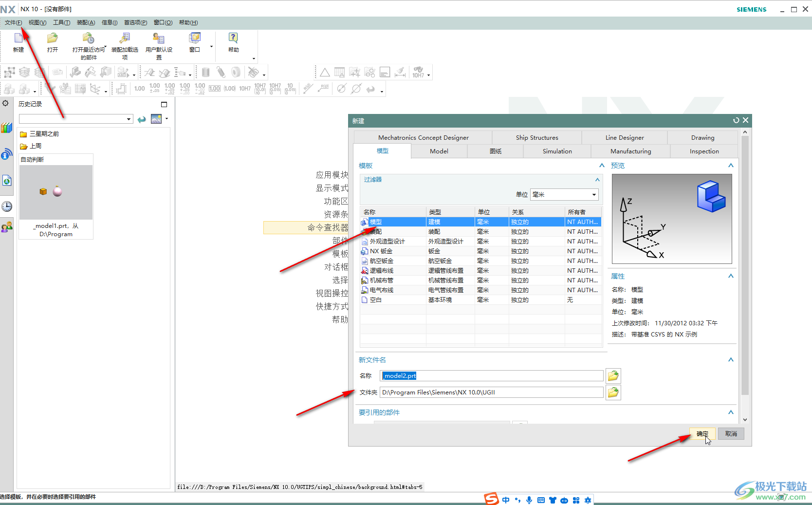The image size is (812, 505).
Task: Click the Sogou microphone voice input icon
Action: [529, 500]
